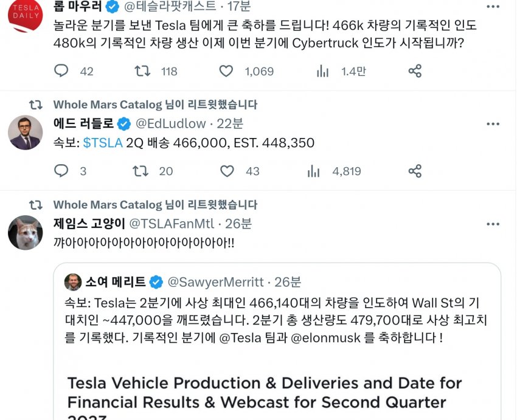The width and height of the screenshot is (517, 420).
Task: Open more options for TSLAFanMtl tweet
Action: 493,224
